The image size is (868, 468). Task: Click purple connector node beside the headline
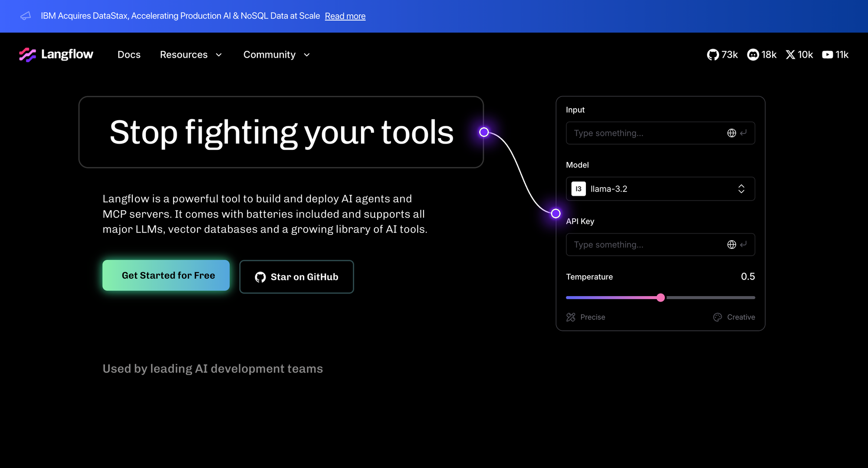484,132
